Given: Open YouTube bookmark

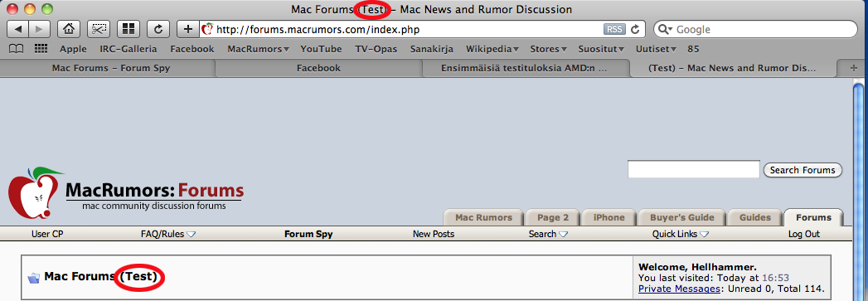Looking at the screenshot, I should pos(321,49).
